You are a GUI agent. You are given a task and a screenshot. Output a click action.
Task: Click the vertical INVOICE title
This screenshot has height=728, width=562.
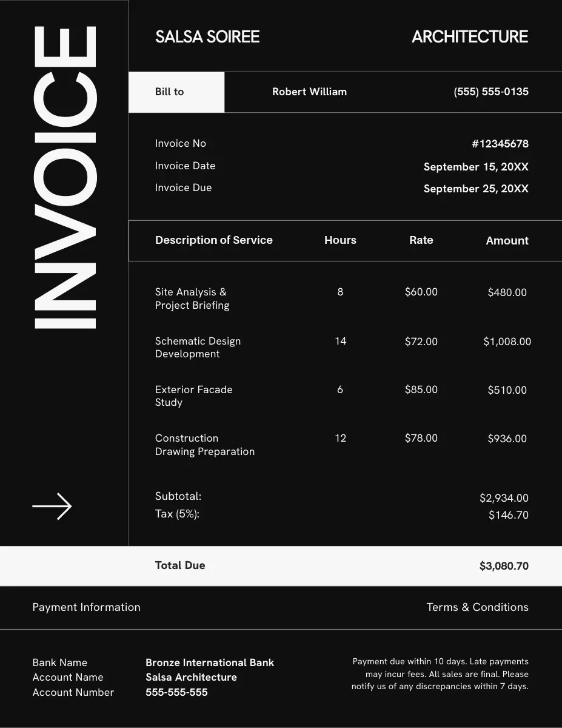[65, 177]
